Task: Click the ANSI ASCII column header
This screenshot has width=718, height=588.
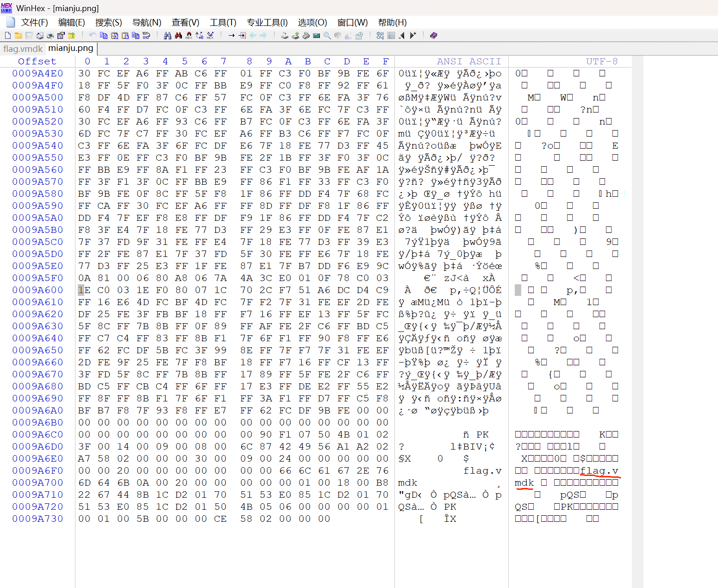Action: tap(468, 62)
